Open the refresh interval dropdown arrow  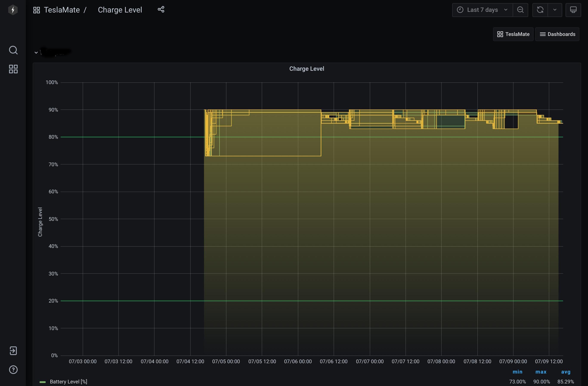tap(555, 10)
